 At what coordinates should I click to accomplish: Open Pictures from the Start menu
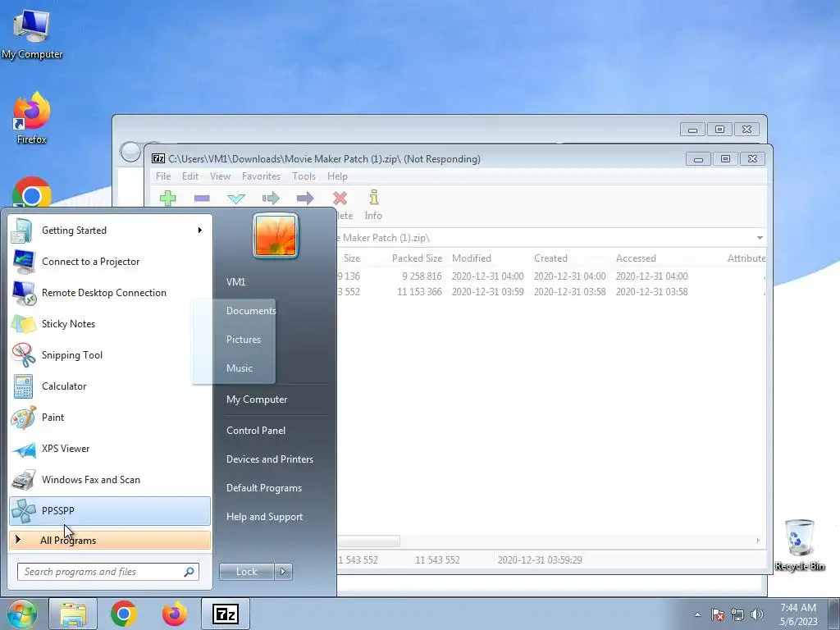coord(244,340)
